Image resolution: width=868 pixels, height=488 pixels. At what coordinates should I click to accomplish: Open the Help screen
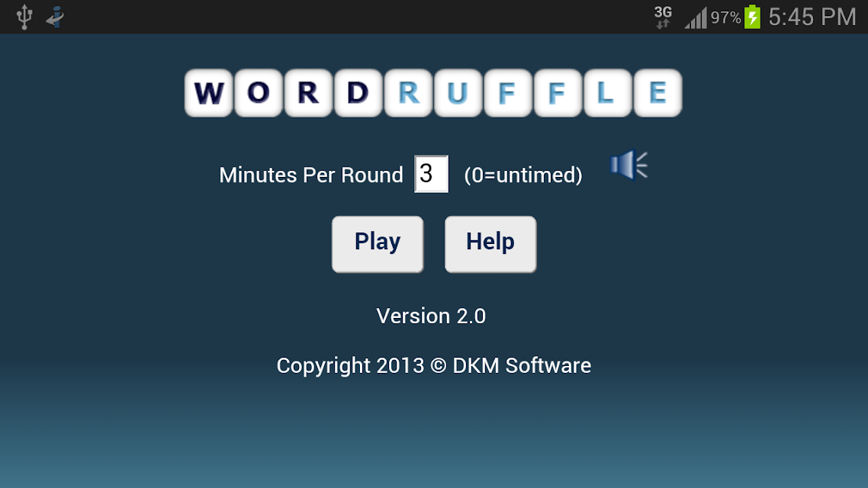[490, 244]
